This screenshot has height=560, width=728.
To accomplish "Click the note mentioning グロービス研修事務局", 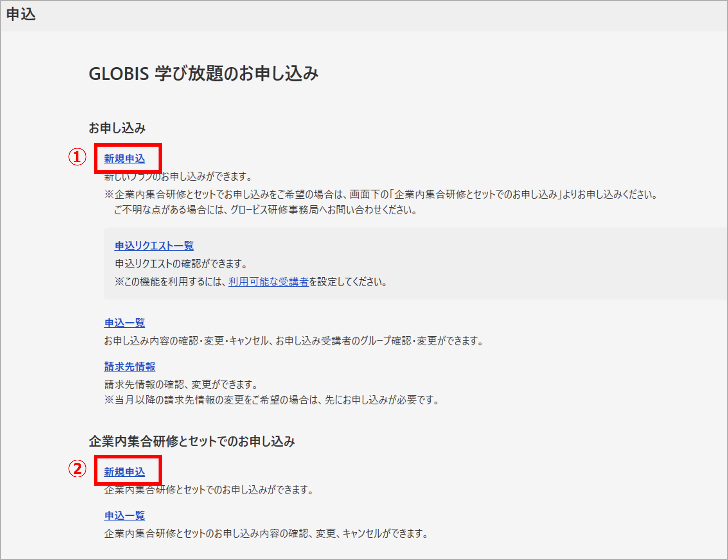I will tap(265, 210).
